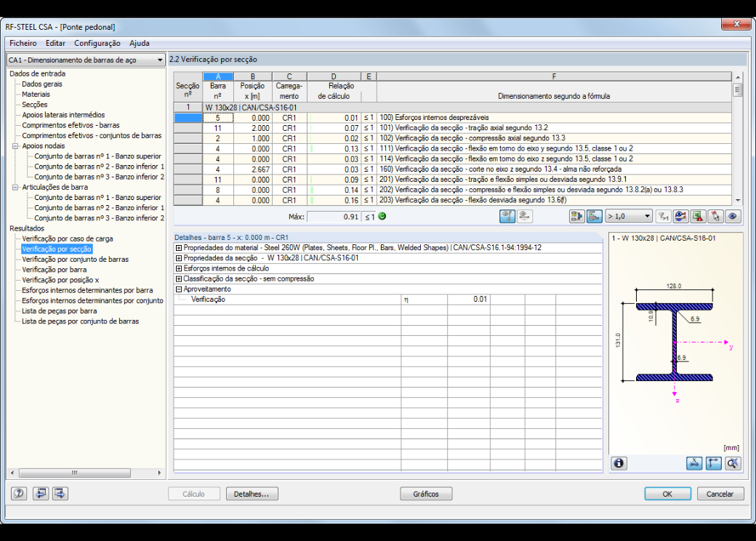Click the next table arrow icon
Screen dimensions: 756x541
click(x=60, y=493)
